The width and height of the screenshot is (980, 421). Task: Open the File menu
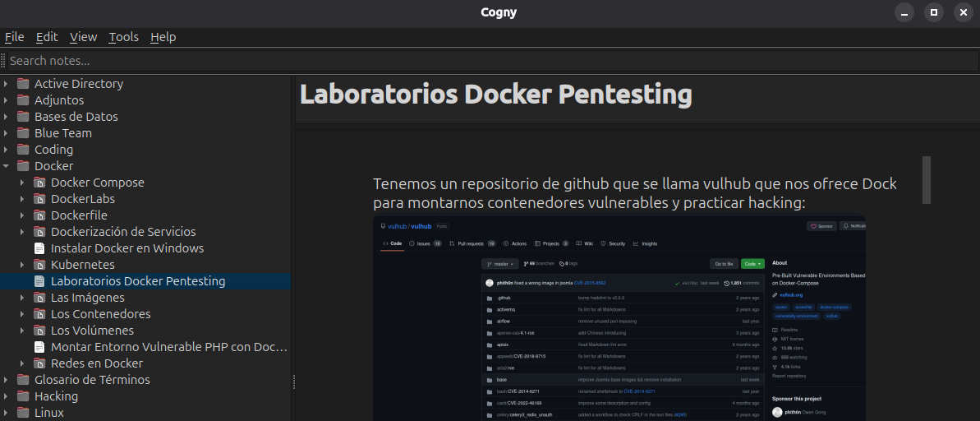coord(14,37)
